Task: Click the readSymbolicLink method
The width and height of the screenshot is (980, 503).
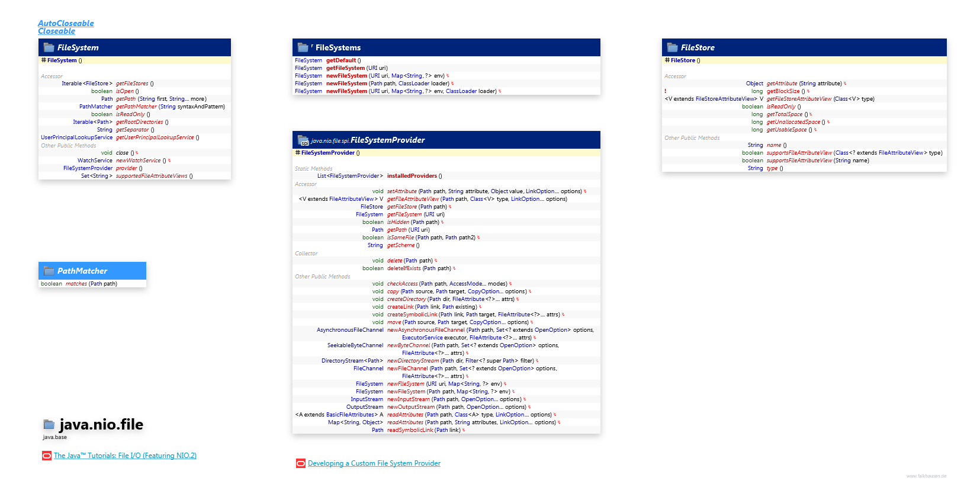Action: click(x=410, y=430)
